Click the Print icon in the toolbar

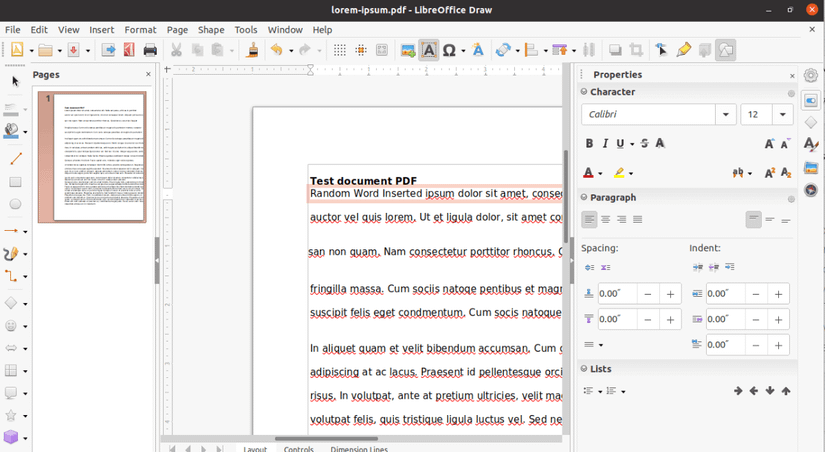click(150, 50)
